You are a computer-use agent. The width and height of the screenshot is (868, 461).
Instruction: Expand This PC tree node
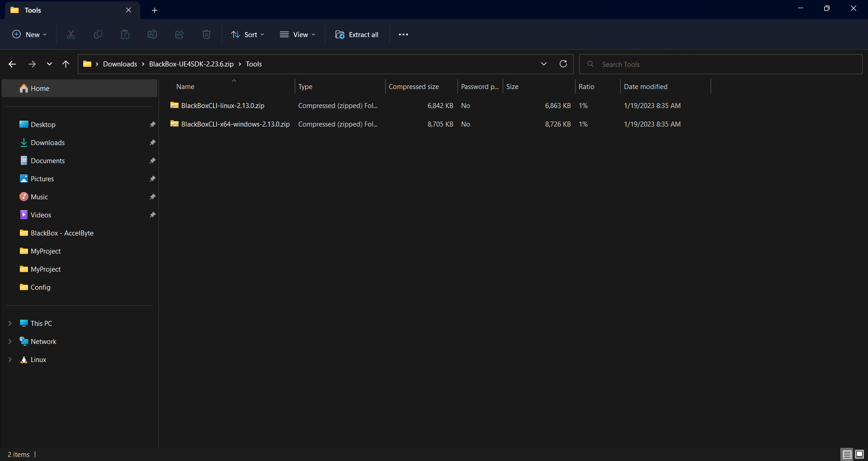tap(10, 323)
